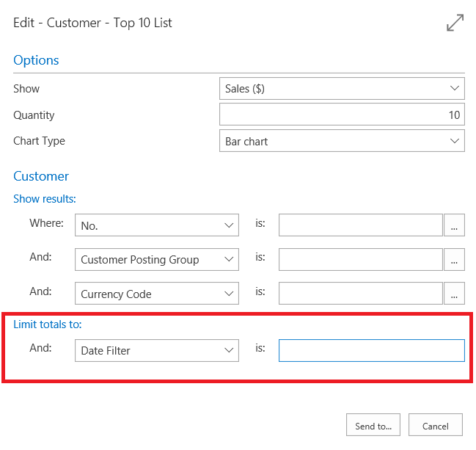Click the expand dialog arrows icon
This screenshot has height=450, width=476.
pos(455,23)
